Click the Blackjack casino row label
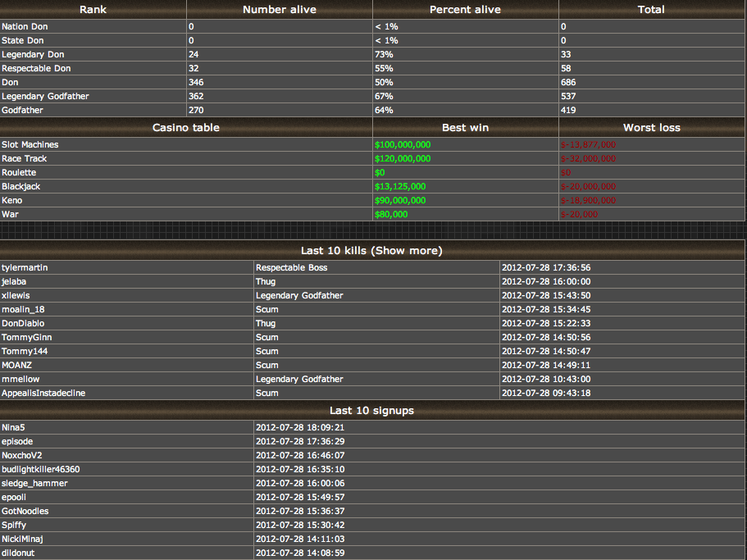 pos(21,187)
